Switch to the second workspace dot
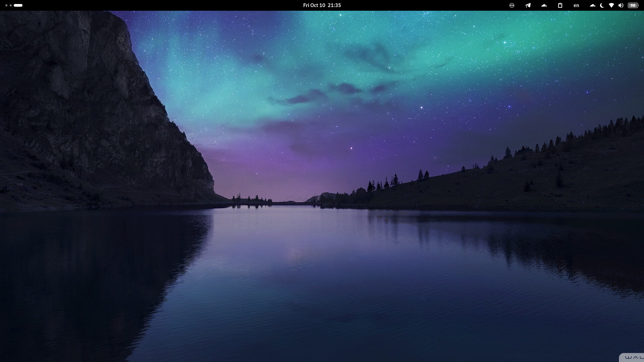Image resolution: width=644 pixels, height=362 pixels. tap(11, 5)
